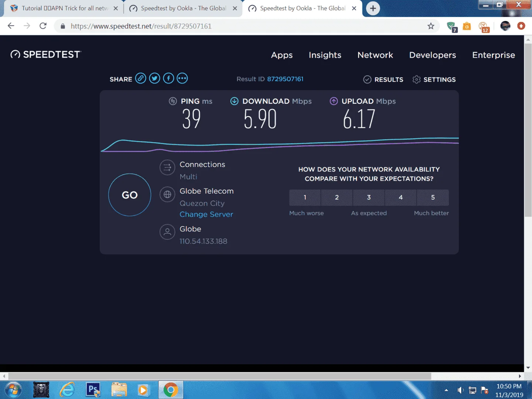The image size is (532, 399).
Task: Click the Speedtest logo
Action: [46, 54]
